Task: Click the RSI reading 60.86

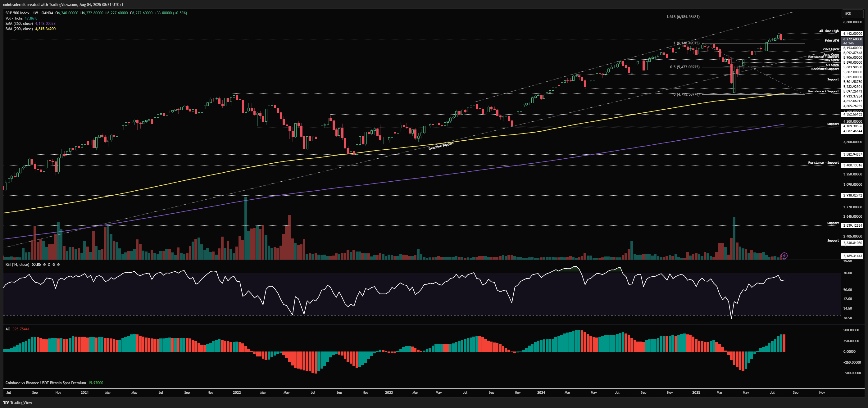Action: [36, 265]
